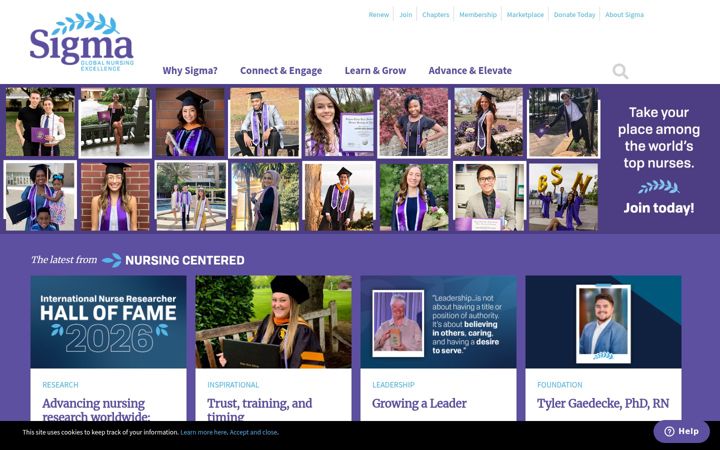Image resolution: width=720 pixels, height=450 pixels.
Task: Select photo of woman holding framed certificate
Action: [339, 122]
